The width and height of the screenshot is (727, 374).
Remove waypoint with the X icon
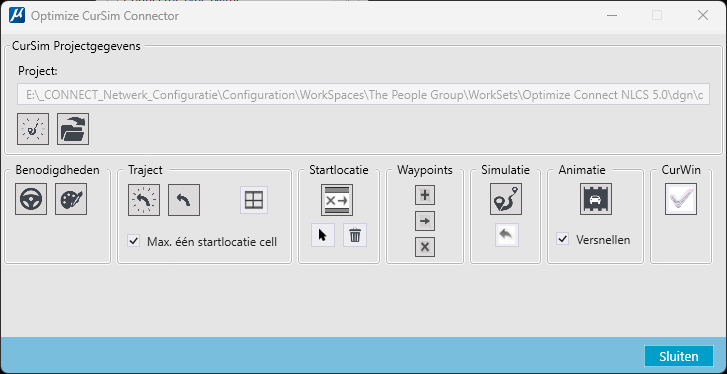coord(425,247)
